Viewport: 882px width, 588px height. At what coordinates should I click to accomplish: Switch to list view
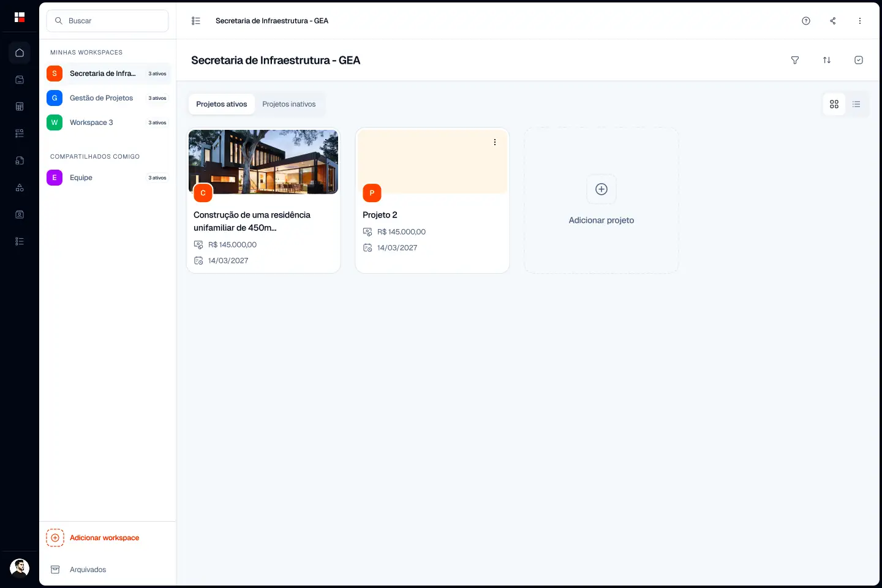(x=856, y=104)
